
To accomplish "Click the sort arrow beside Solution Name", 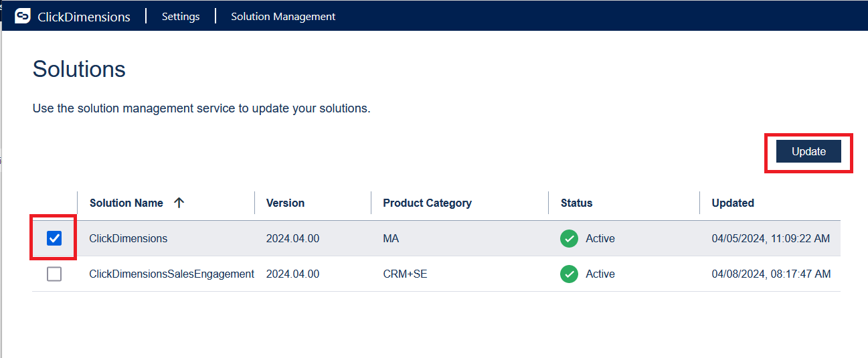I will click(179, 203).
